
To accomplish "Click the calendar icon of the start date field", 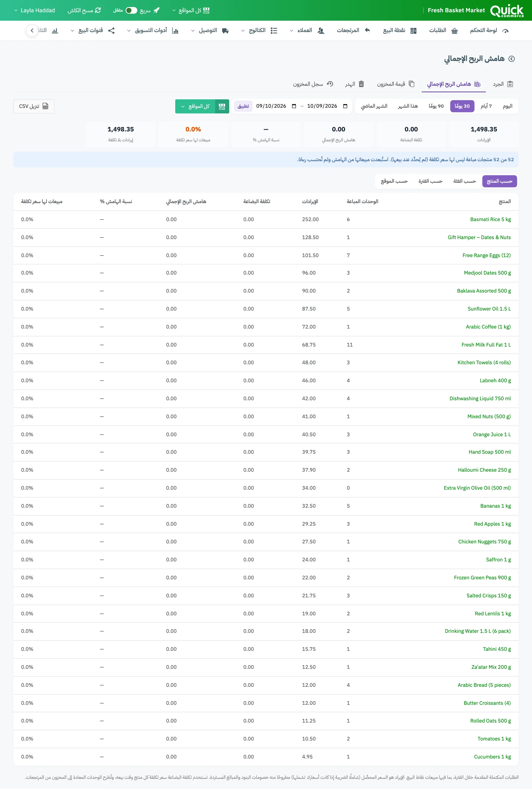I will tap(294, 106).
